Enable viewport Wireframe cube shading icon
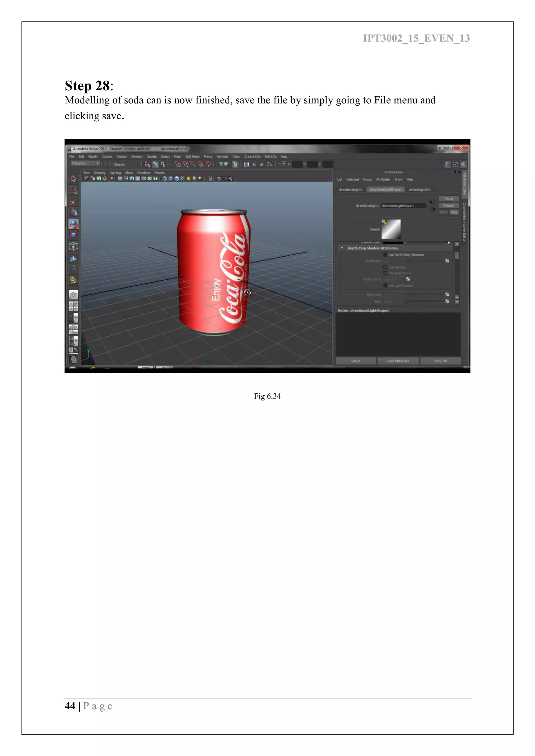Screen dimensions: 535x756 [x=165, y=179]
